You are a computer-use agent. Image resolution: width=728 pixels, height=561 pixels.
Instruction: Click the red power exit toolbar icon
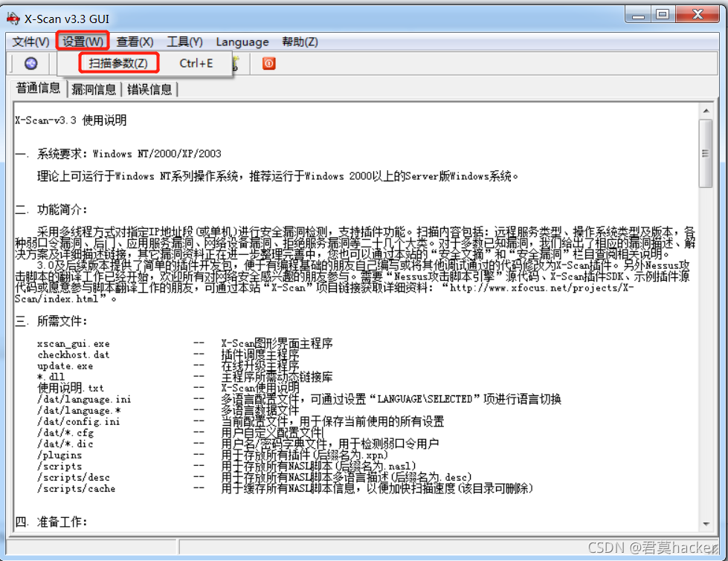269,64
